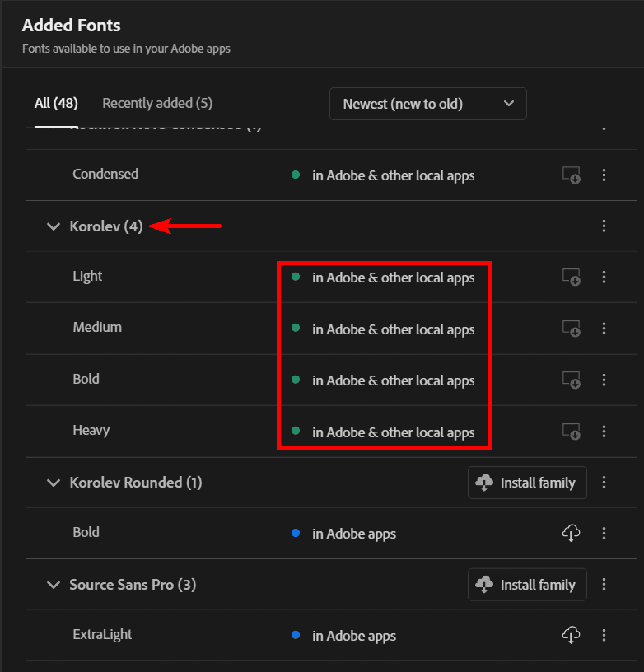This screenshot has width=644, height=672.
Task: Collapse the Source Sans Pro font family
Action: click(x=54, y=585)
